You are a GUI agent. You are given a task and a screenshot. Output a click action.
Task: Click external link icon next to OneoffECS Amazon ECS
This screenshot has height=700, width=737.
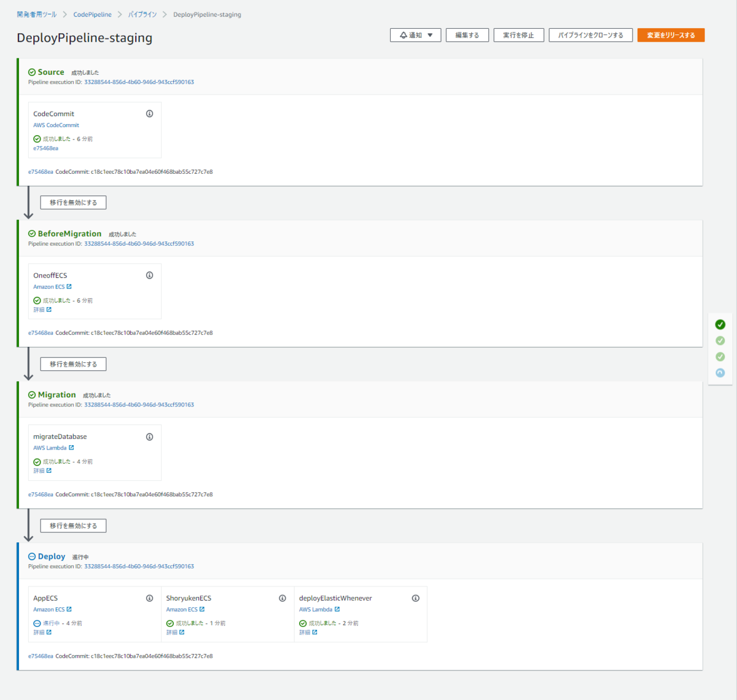(x=69, y=286)
